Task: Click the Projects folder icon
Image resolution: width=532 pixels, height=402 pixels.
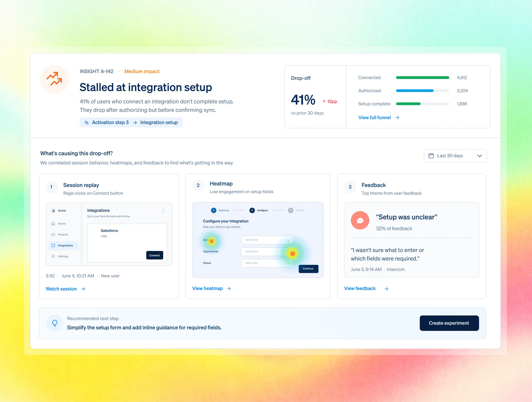Action: pos(53,235)
